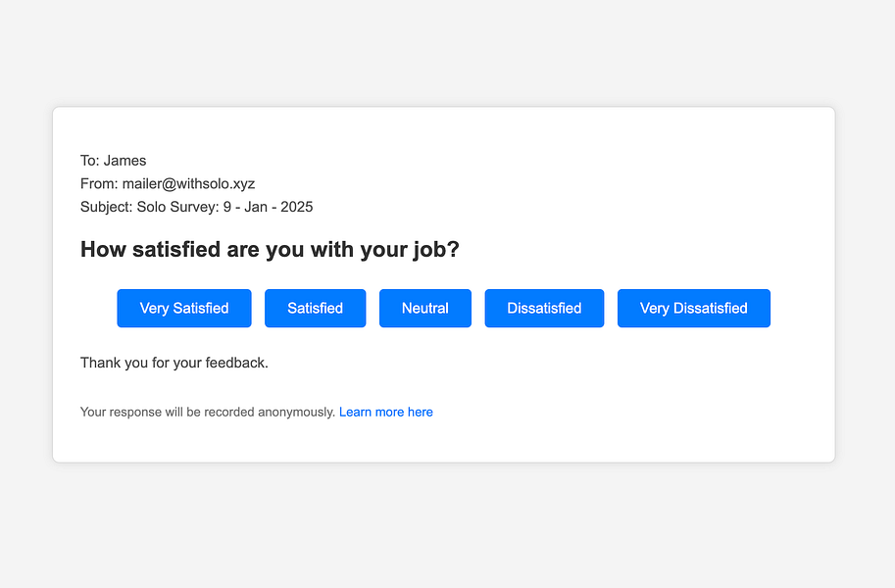Choose the Very Satisfied button
The height and width of the screenshot is (588, 895).
(184, 308)
